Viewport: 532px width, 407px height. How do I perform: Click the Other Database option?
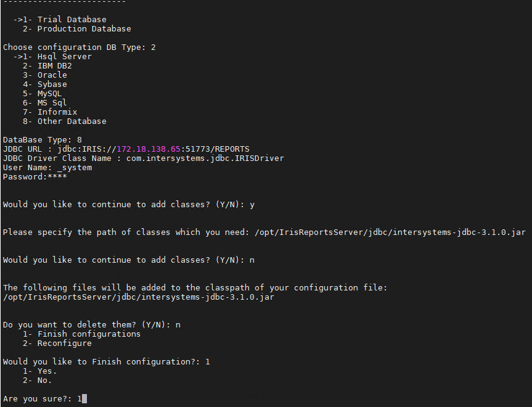72,121
